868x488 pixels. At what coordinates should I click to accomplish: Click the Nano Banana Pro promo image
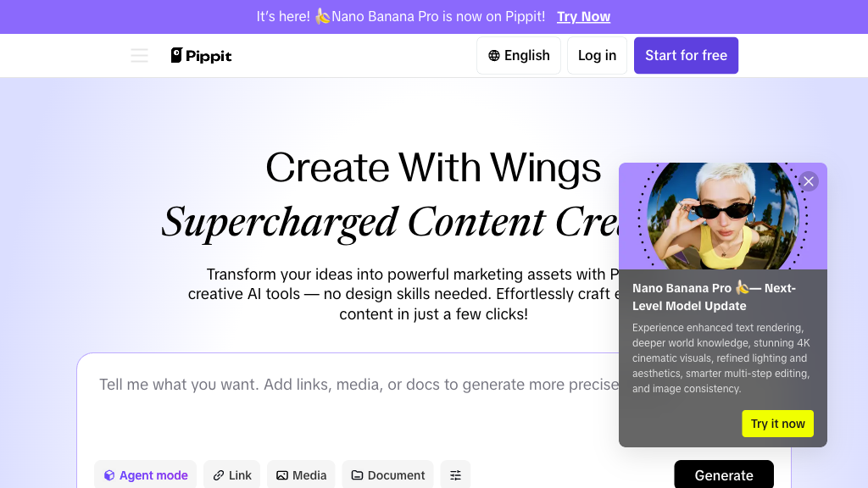coord(723,216)
